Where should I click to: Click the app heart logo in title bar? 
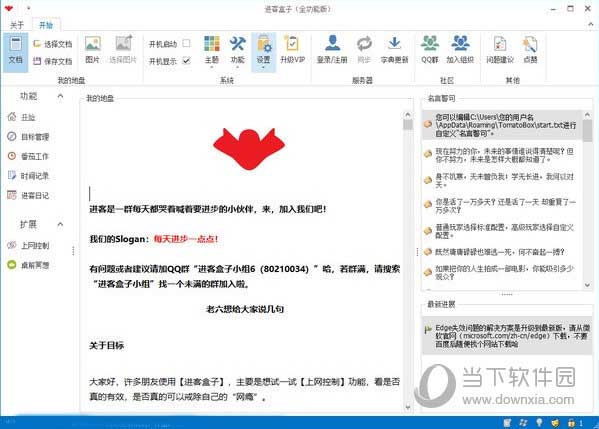click(x=9, y=8)
